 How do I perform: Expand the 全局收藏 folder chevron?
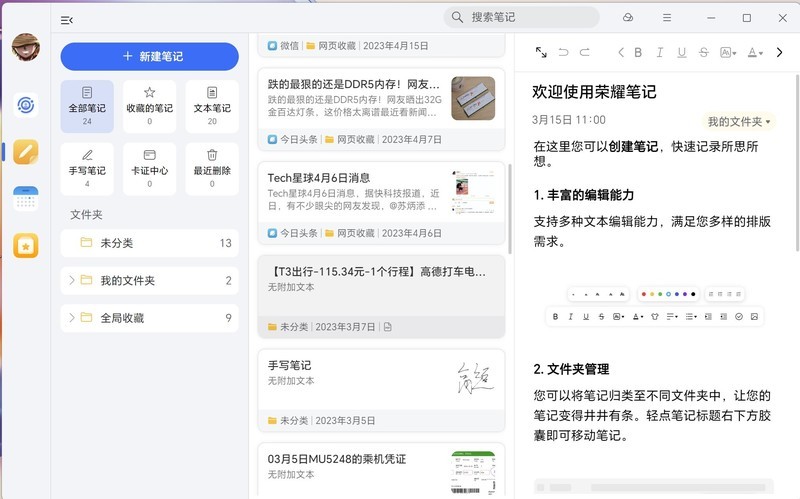coord(71,318)
